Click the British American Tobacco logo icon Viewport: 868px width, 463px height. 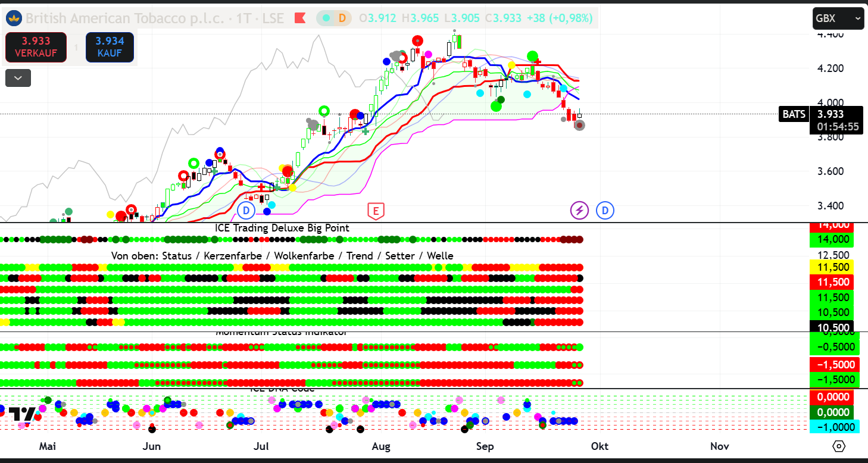(x=14, y=18)
